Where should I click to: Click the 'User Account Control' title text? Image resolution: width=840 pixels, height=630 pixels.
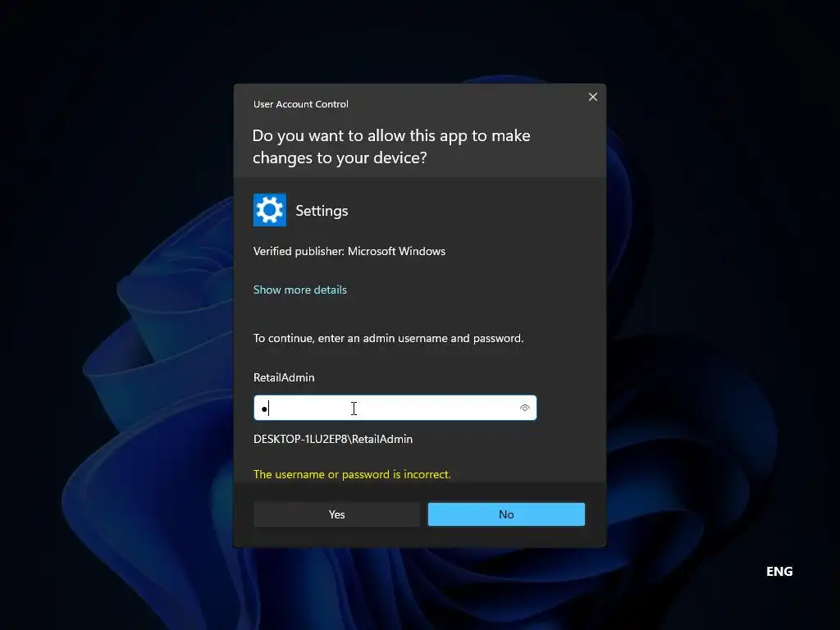coord(300,104)
